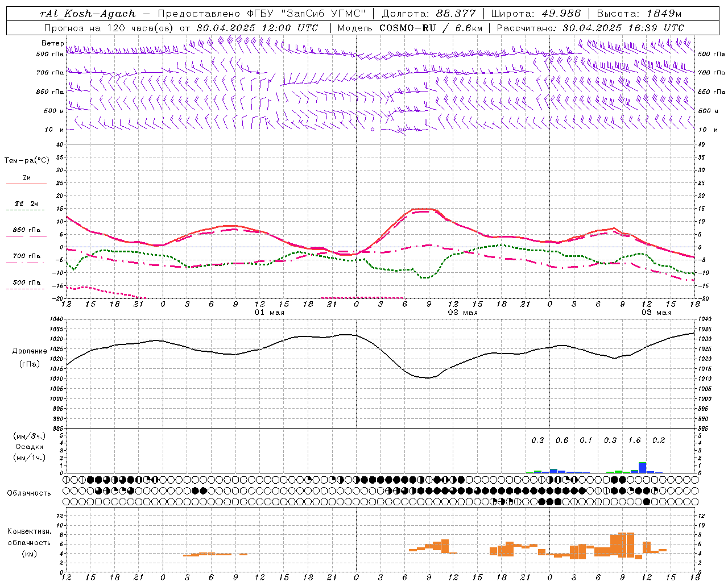Image resolution: width=728 pixels, height=582 pixels.
Task: Select the (км) unit label
Action: click(x=29, y=554)
